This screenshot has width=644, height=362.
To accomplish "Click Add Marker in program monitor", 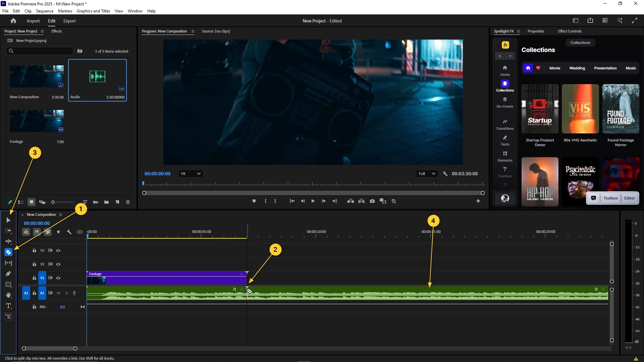I will [x=254, y=201].
